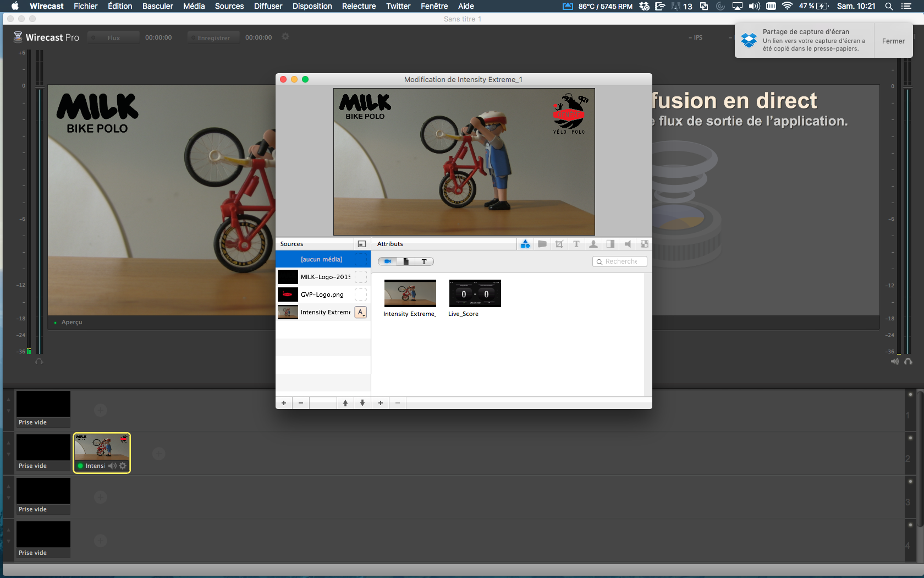Click the move source down arrow
The image size is (924, 578).
pyautogui.click(x=362, y=403)
